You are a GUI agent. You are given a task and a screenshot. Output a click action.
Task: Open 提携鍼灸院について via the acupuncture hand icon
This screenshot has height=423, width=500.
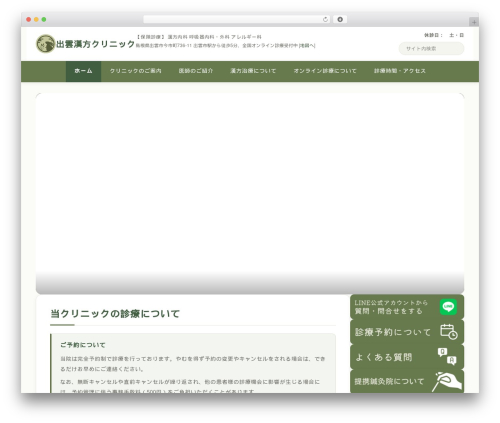tap(447, 381)
